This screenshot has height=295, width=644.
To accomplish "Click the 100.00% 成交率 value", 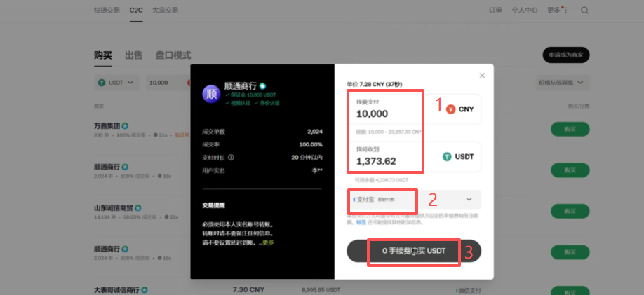I will point(311,144).
